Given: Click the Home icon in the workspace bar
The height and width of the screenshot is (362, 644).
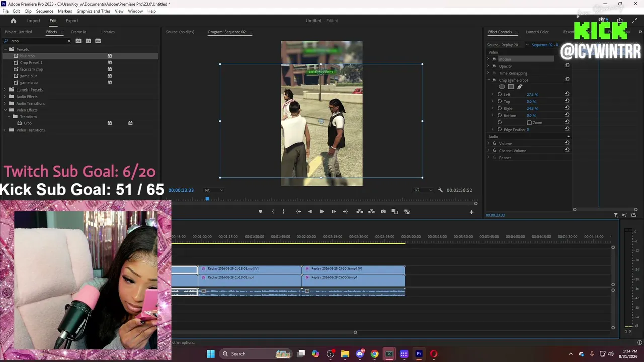Looking at the screenshot, I should pos(13,21).
